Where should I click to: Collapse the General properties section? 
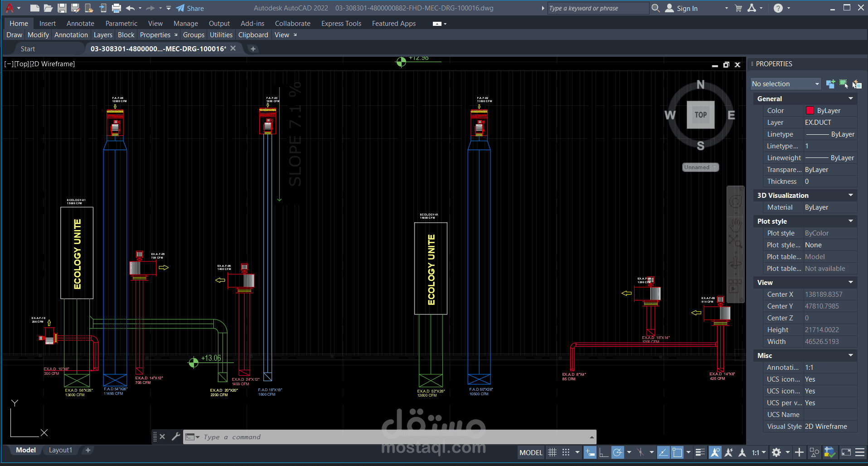pyautogui.click(x=851, y=98)
